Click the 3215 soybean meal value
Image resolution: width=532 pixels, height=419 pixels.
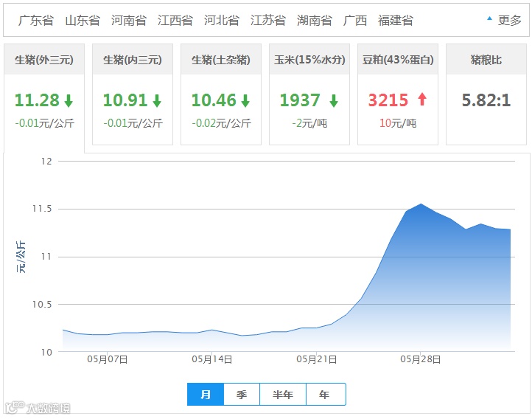(388, 100)
